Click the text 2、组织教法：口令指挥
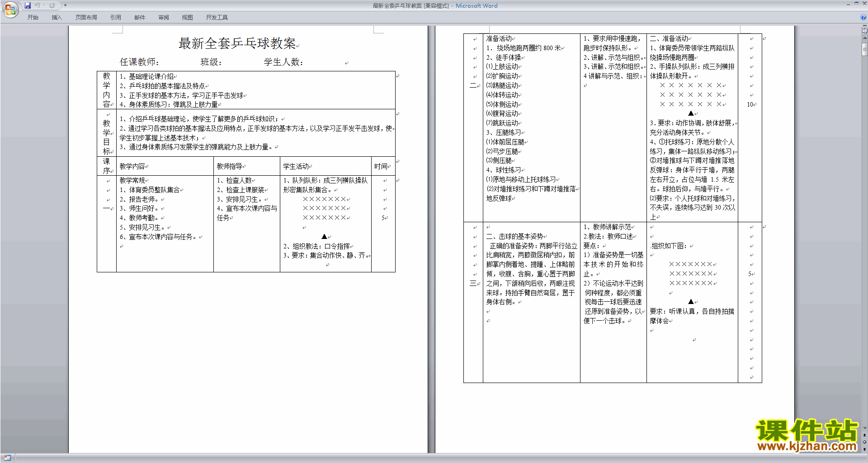 (316, 246)
